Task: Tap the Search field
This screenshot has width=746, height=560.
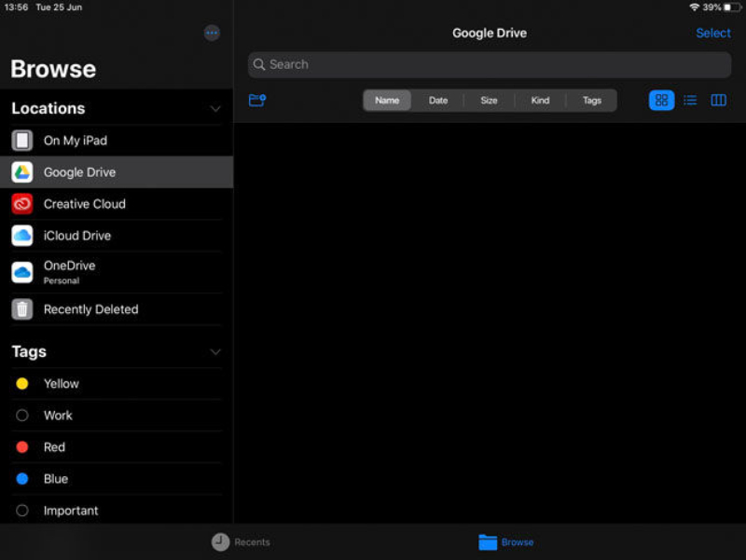Action: tap(489, 64)
